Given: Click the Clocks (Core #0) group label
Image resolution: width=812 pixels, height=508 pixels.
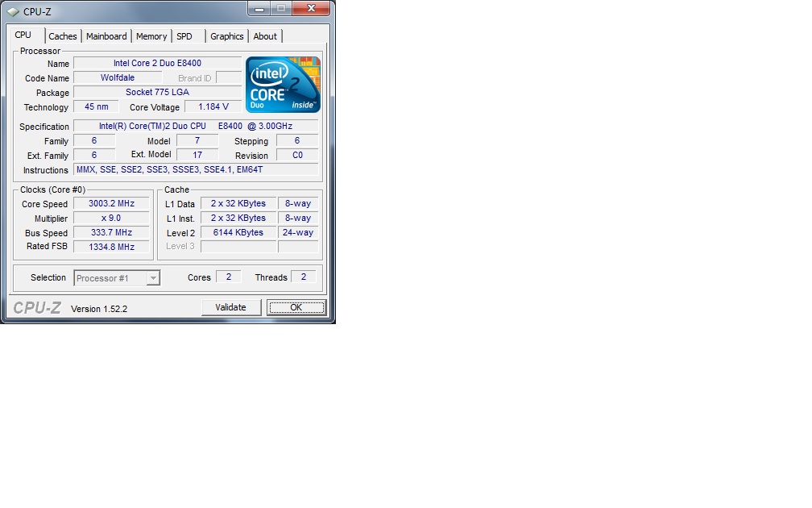Looking at the screenshot, I should [x=53, y=189].
